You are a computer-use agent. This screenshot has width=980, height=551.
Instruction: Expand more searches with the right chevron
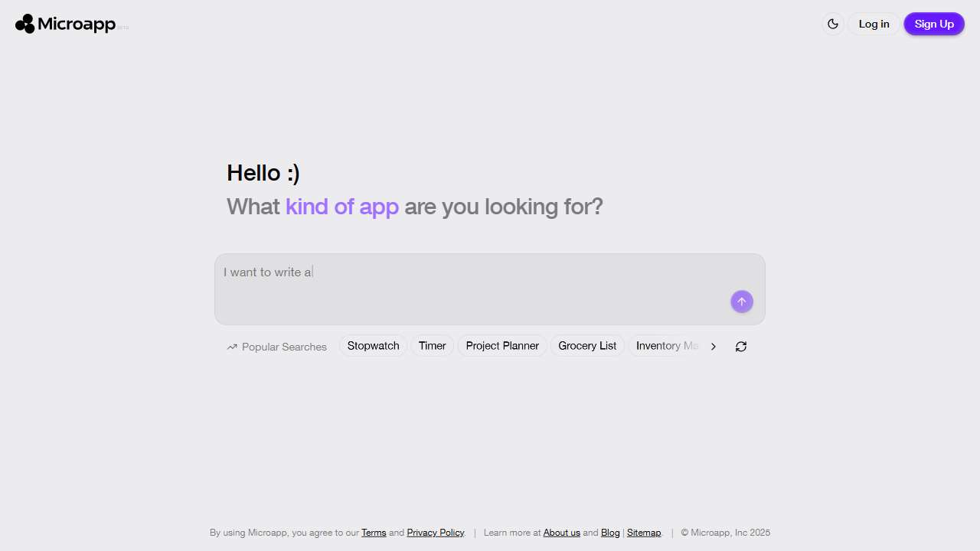[713, 346]
